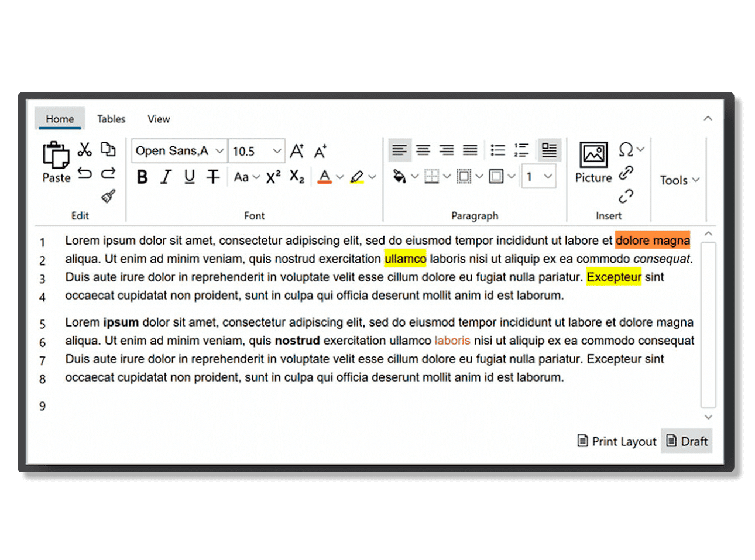Toggle underline formatting
Viewport: 755px width, 560px height.
[189, 177]
